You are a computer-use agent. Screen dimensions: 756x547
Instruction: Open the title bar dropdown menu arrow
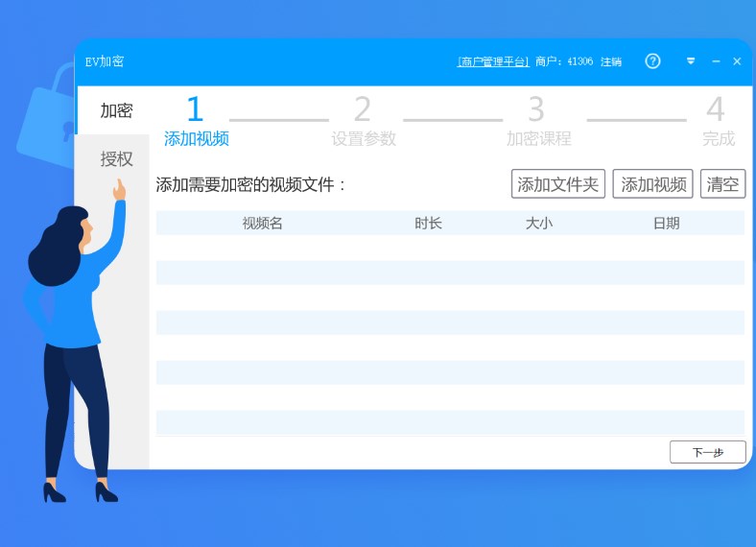tap(691, 61)
